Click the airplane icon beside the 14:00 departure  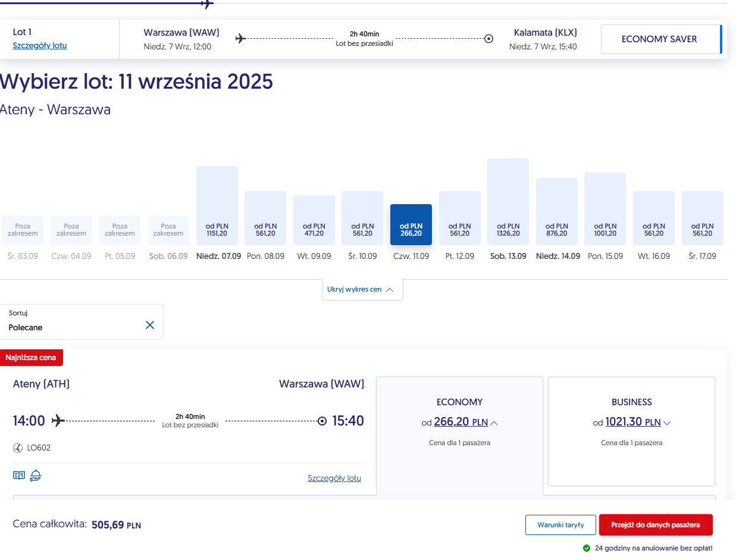click(x=58, y=421)
